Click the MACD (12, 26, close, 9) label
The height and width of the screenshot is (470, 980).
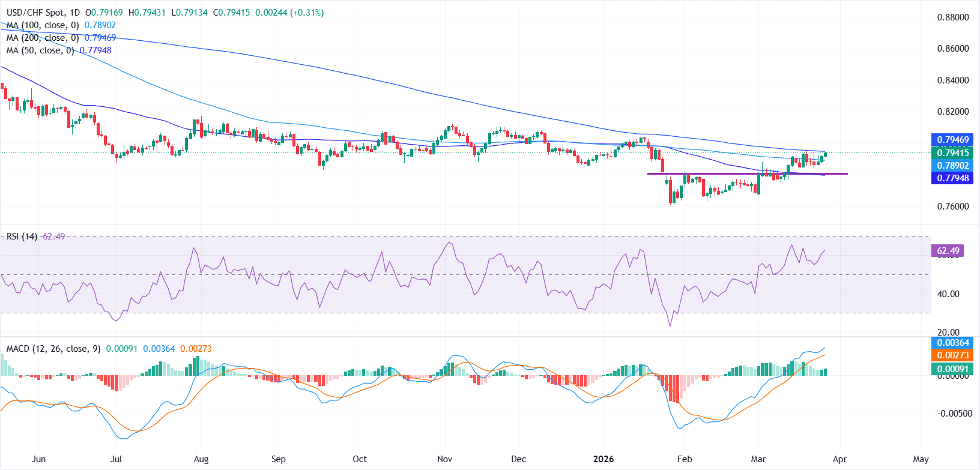(53, 349)
